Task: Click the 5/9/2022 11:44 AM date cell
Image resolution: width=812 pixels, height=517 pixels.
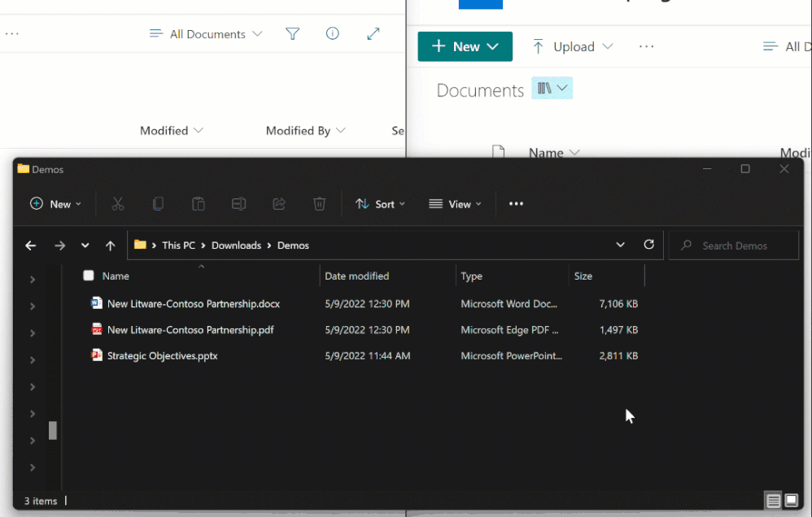Action: 367,355
